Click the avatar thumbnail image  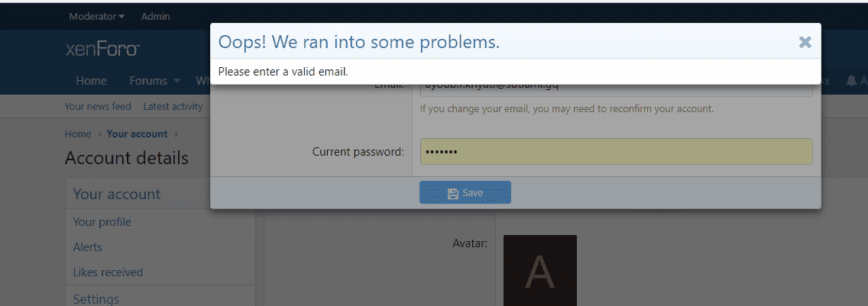[539, 270]
